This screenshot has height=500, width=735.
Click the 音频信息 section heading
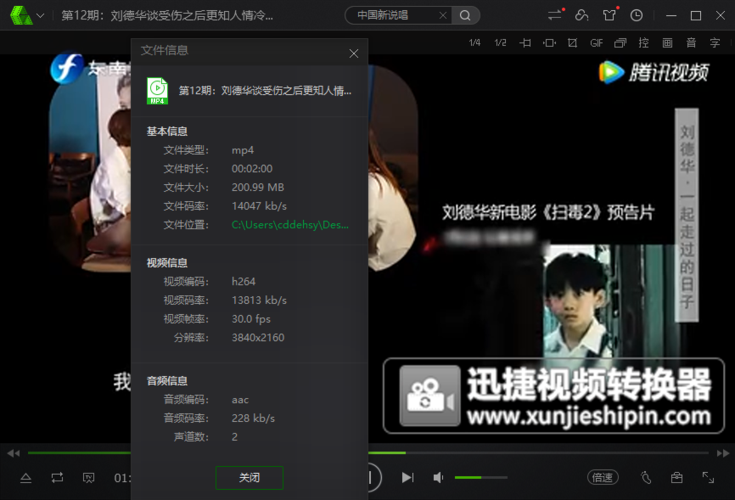(x=167, y=381)
